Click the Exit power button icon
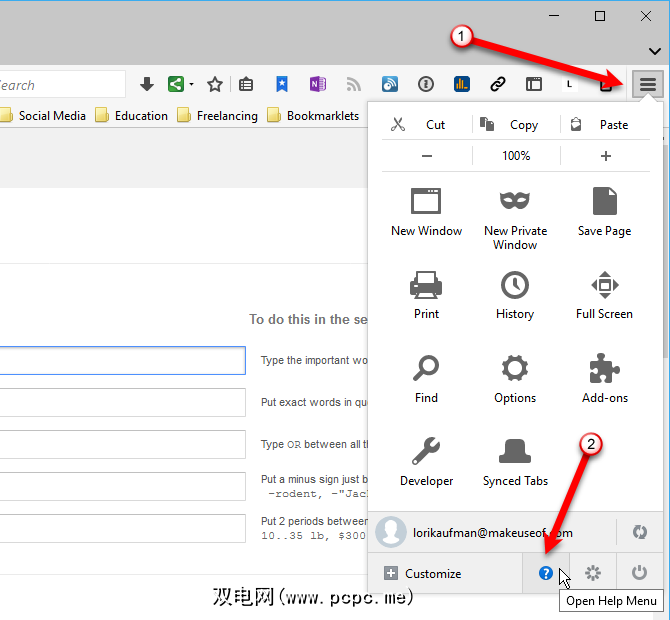 pos(639,573)
